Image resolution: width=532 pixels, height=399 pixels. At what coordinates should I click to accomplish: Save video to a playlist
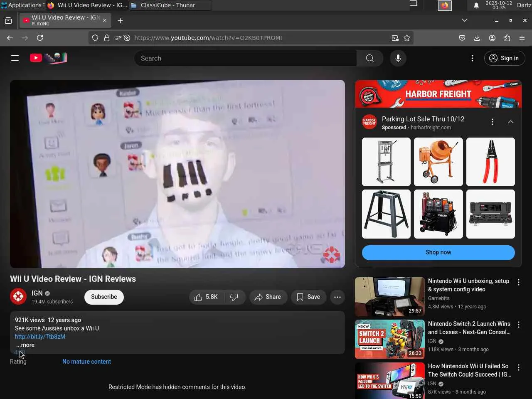pyautogui.click(x=308, y=297)
